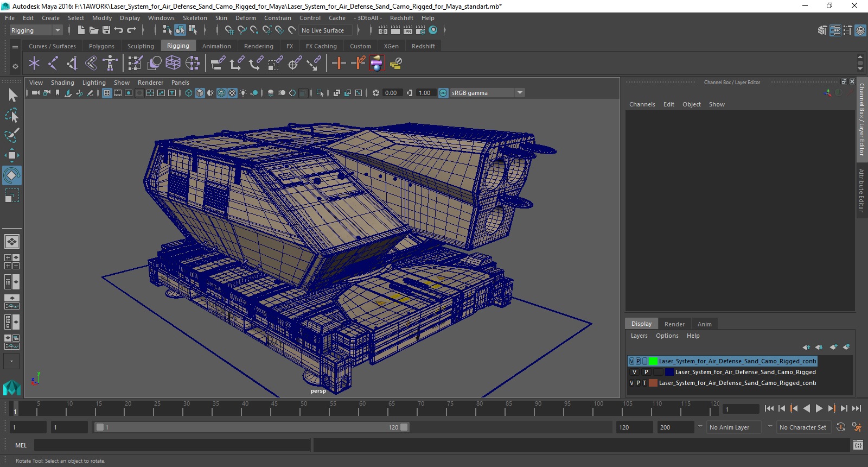Activate the Select tool arrow in Tool Box
This screenshot has height=467, width=868.
click(x=12, y=96)
